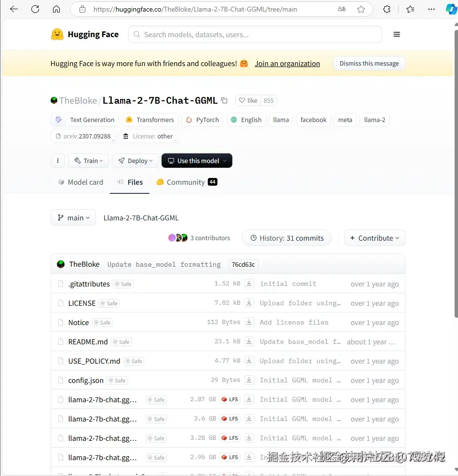Viewport: 458px width, 476px height.
Task: Like the model with the heart button
Action: [248, 100]
